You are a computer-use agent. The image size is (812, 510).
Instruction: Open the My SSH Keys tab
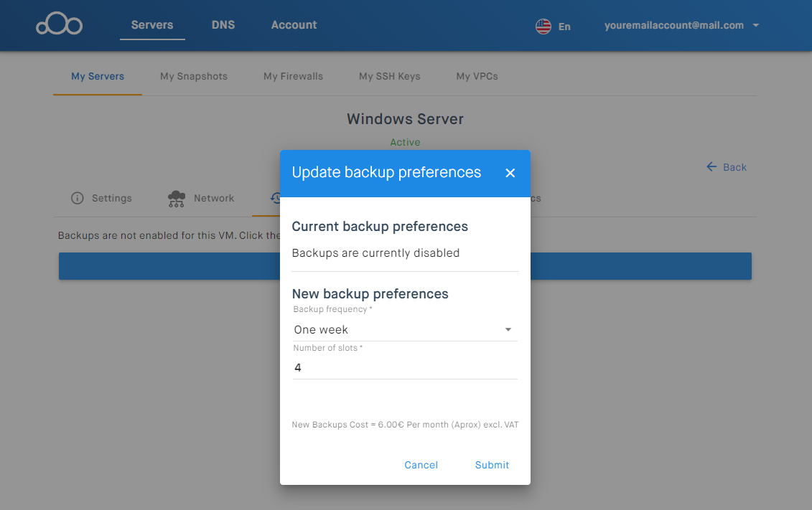point(390,76)
